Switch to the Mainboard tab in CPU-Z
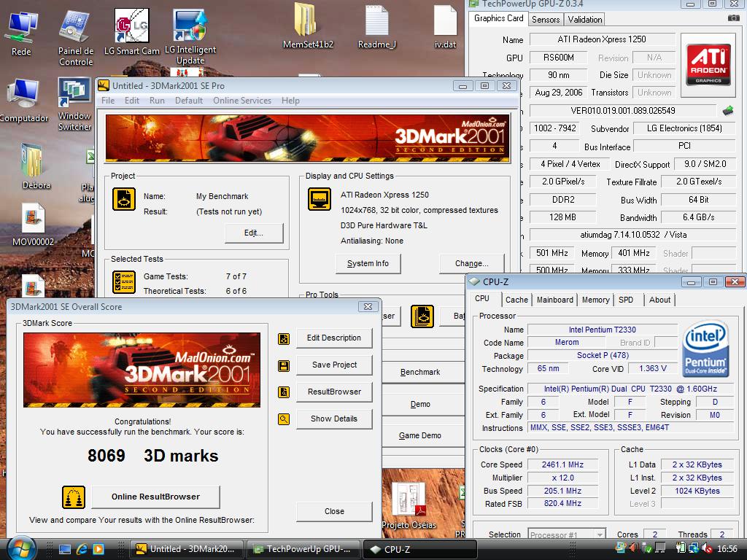Screen dimensions: 747x560 coord(555,300)
